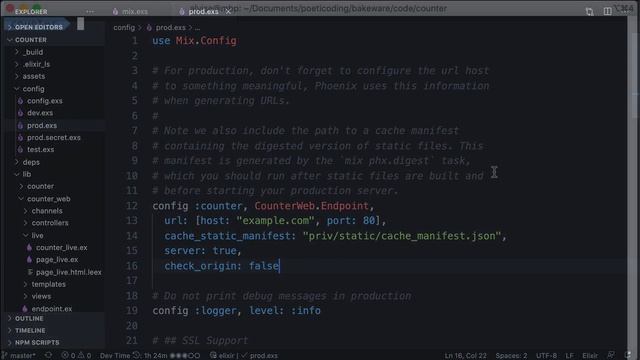Click the split editor icon
Screen dimensions: 640x360
pyautogui.click(x=607, y=11)
